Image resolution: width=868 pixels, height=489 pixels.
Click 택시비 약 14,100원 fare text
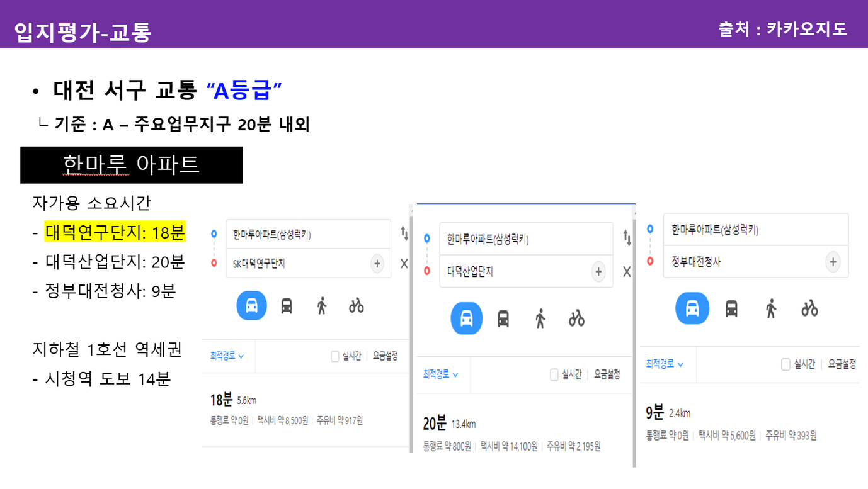click(x=509, y=446)
